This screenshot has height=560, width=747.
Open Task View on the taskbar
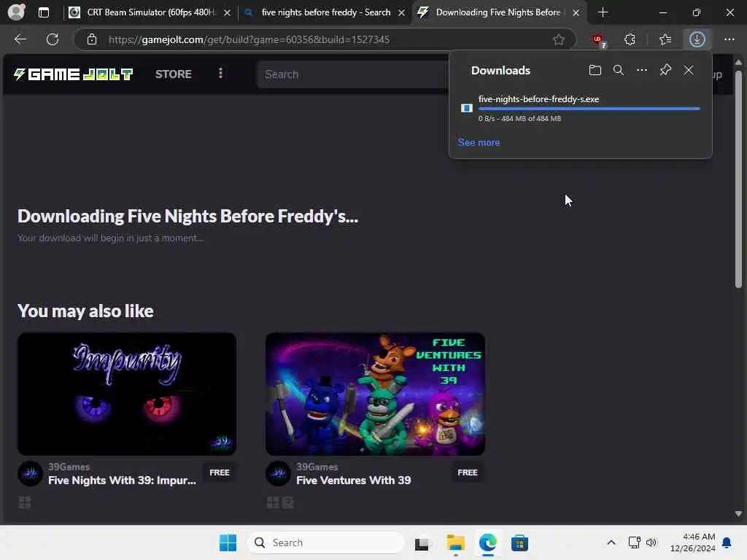point(422,543)
